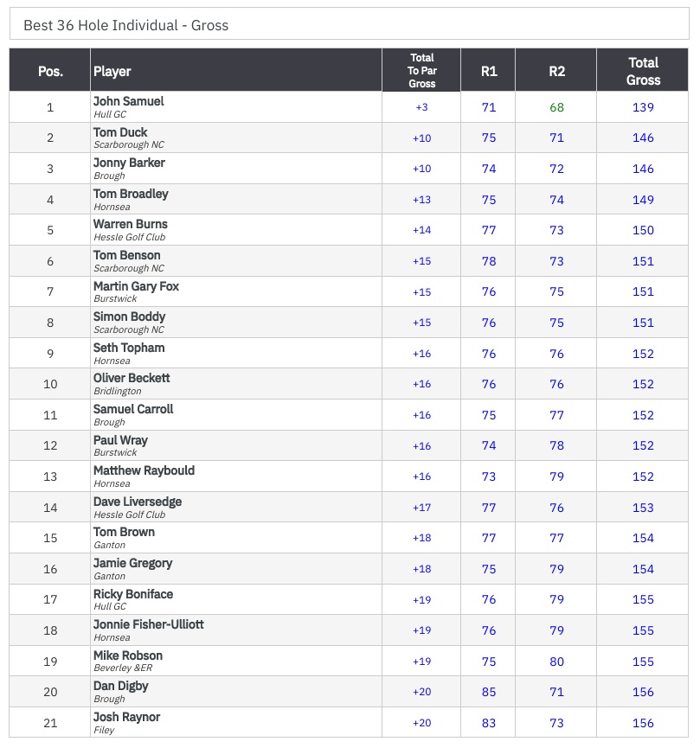Select the R2 column header
The height and width of the screenshot is (748, 700).
(556, 71)
